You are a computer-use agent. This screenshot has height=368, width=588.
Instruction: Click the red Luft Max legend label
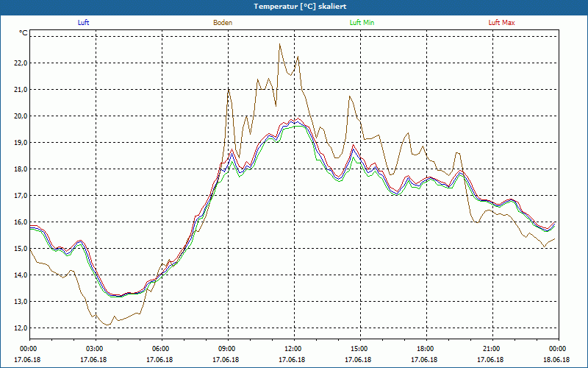coord(501,23)
